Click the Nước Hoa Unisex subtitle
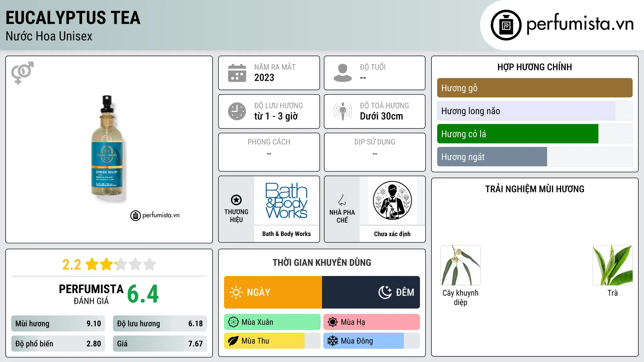The image size is (644, 362). pos(49,36)
